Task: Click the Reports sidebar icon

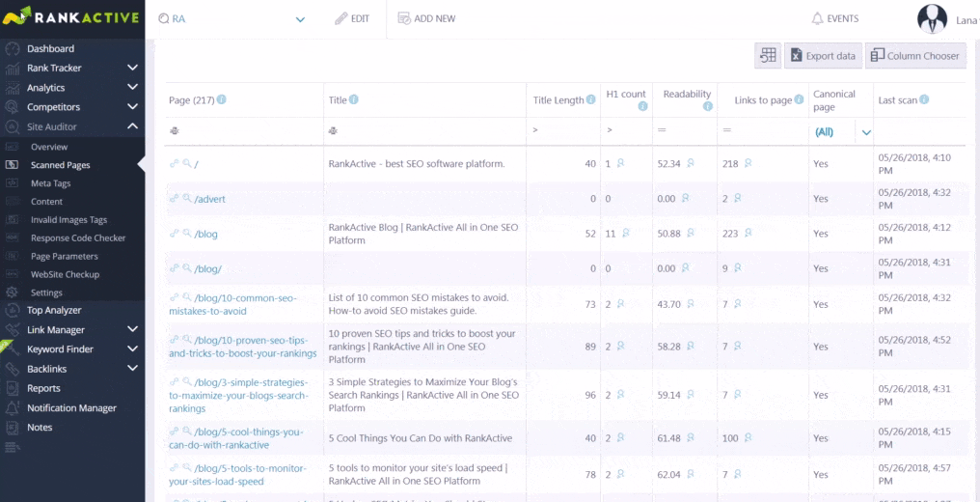Action: (13, 388)
